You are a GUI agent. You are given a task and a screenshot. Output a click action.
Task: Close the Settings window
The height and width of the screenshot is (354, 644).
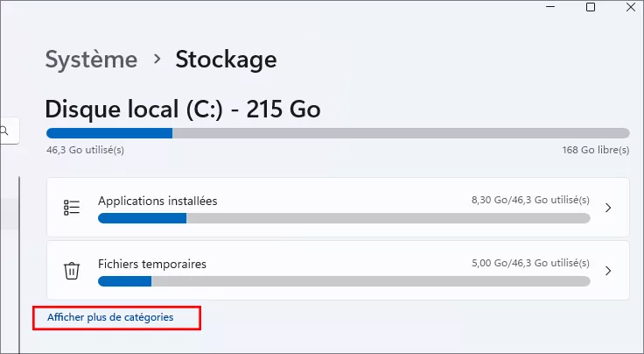632,7
